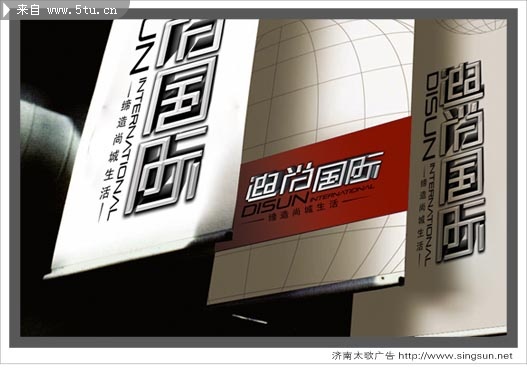The height and width of the screenshot is (383, 527).
Task: Click the 济南太歌广告 caption text
Action: [x=363, y=356]
